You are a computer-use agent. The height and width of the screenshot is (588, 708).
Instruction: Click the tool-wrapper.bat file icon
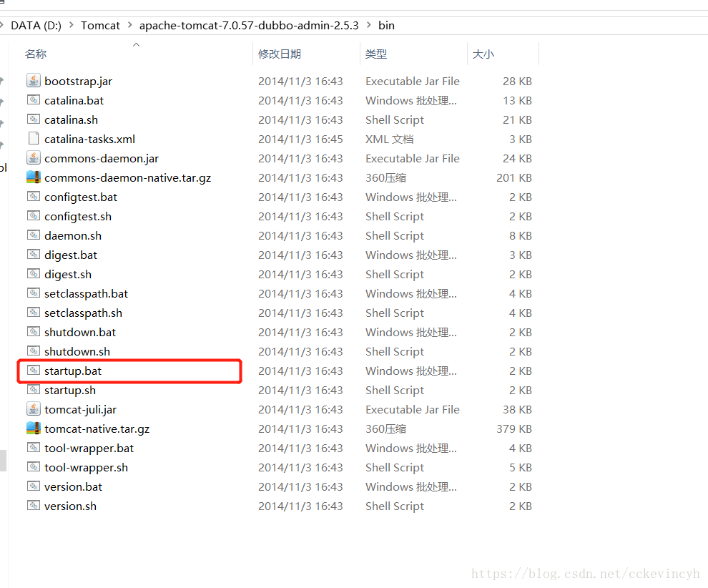click(x=34, y=448)
